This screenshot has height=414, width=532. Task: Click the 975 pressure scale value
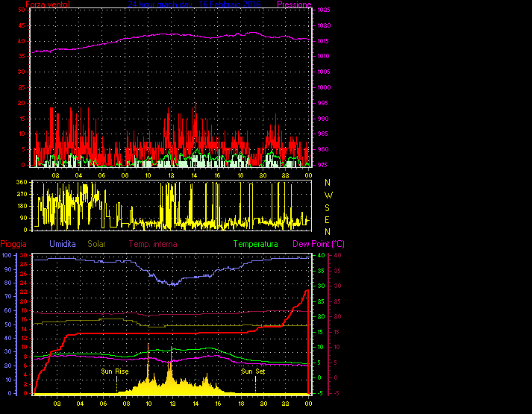tap(322, 165)
